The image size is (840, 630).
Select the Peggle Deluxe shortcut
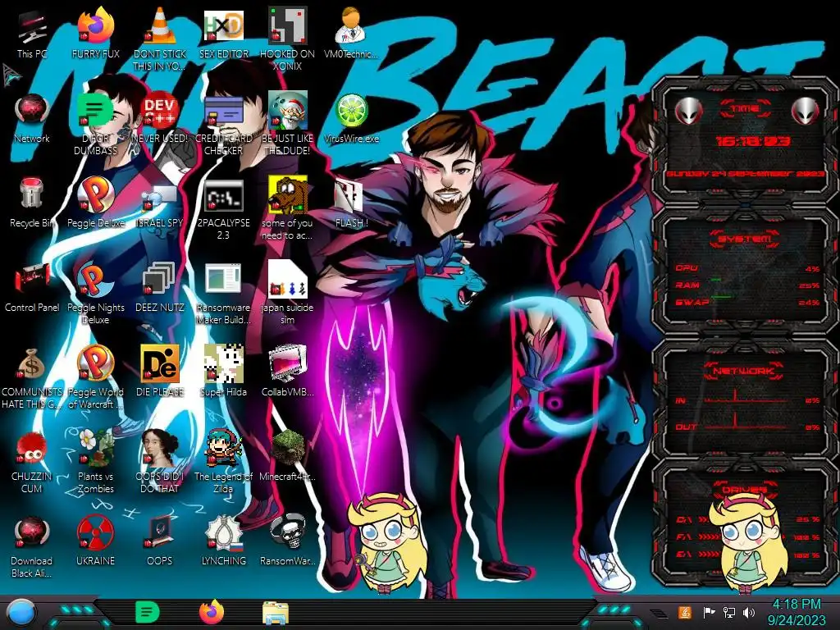click(96, 195)
